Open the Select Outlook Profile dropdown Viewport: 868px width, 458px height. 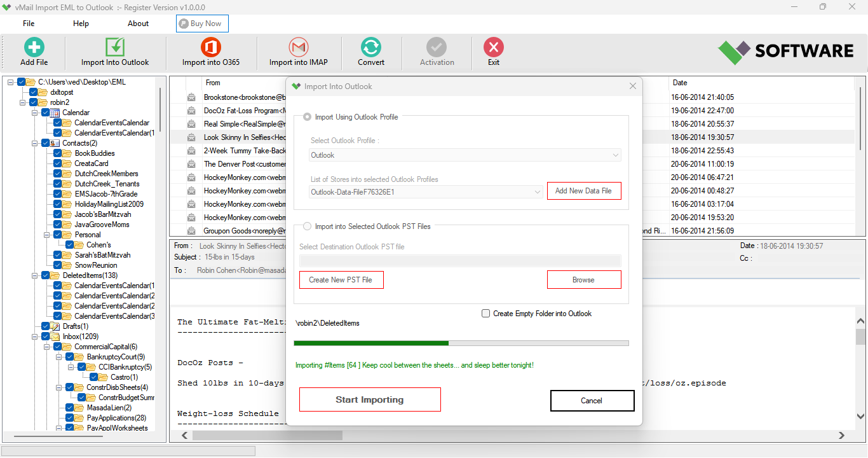(x=465, y=155)
